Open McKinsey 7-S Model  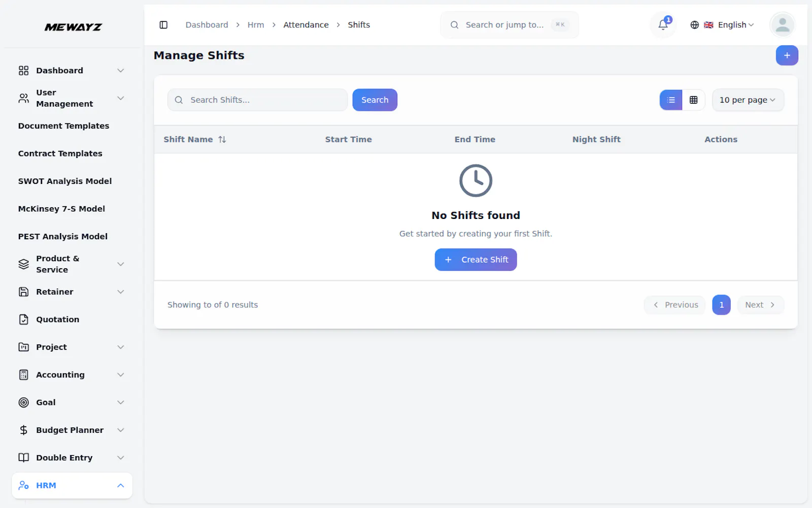pyautogui.click(x=61, y=209)
